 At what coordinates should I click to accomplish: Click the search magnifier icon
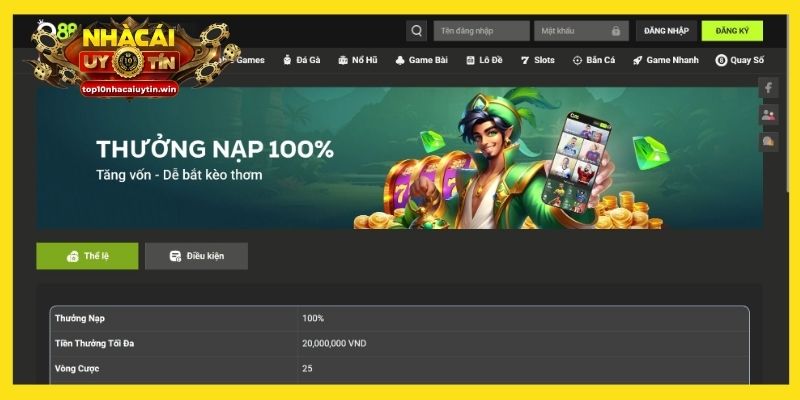pyautogui.click(x=416, y=31)
